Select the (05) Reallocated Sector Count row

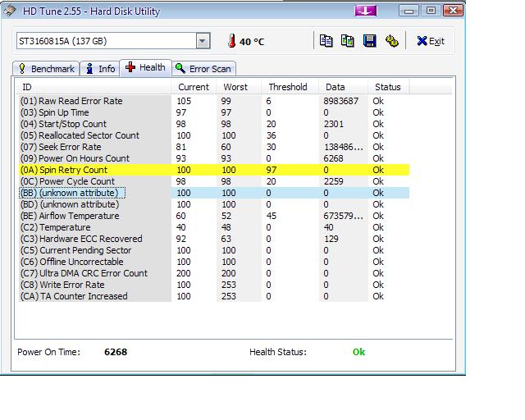tap(214, 135)
